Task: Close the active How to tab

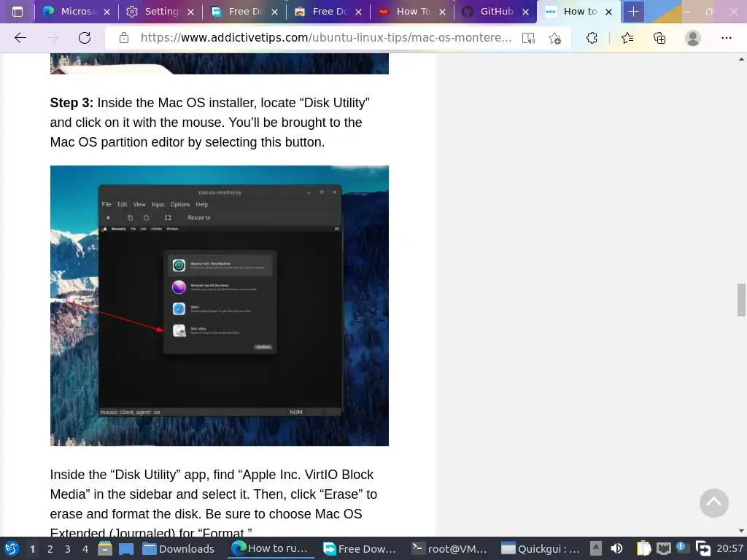Action: click(x=608, y=12)
